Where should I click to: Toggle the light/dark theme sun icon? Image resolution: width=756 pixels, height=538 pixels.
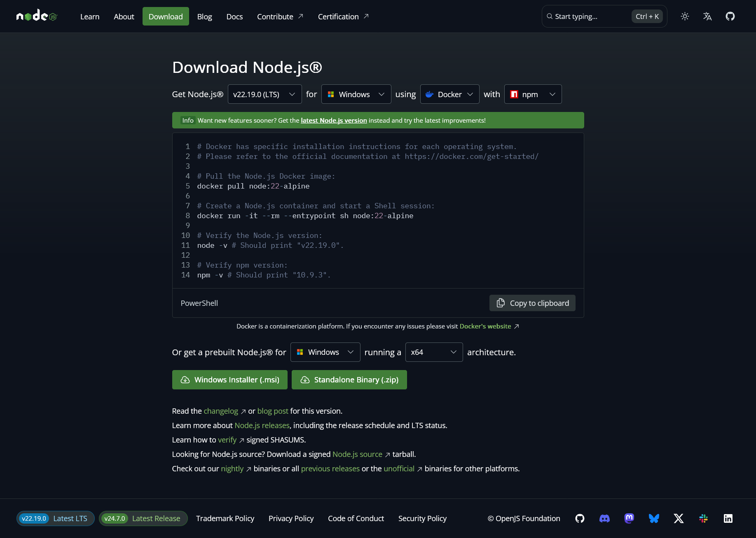pos(685,16)
